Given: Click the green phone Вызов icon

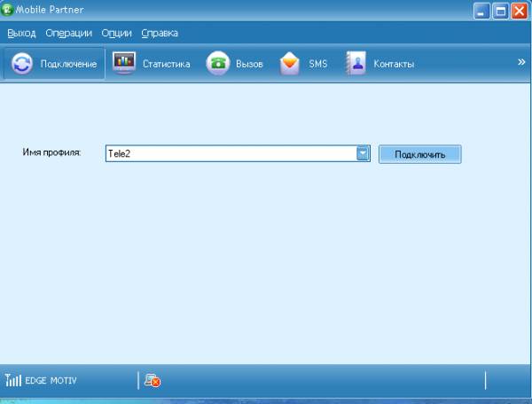Looking at the screenshot, I should [218, 63].
